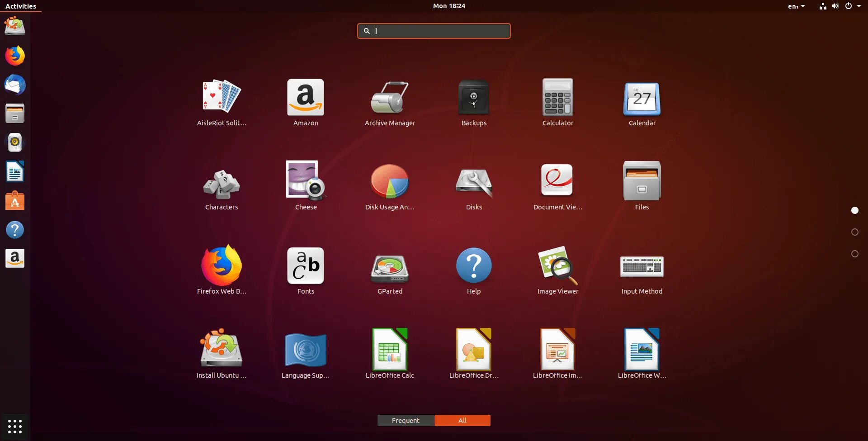Switch to the Frequent tab
The width and height of the screenshot is (868, 441).
406,421
